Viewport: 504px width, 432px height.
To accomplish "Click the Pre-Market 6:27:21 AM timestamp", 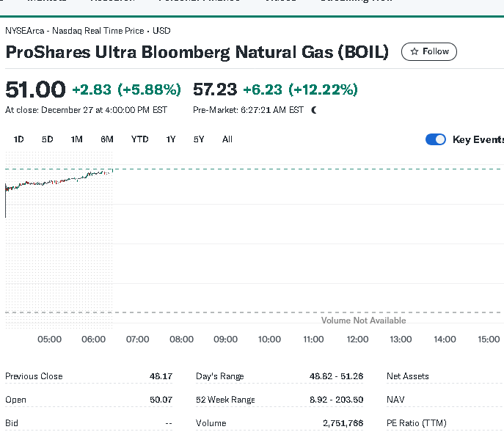I will coord(248,110).
